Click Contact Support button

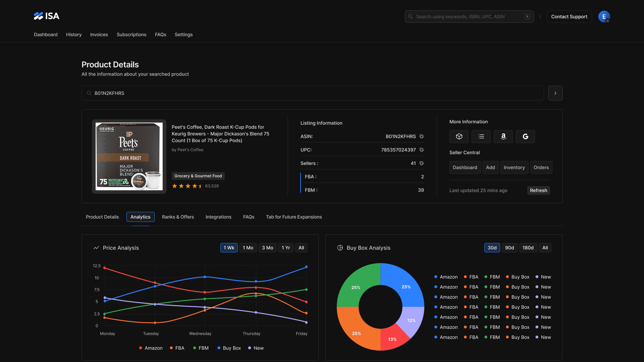tap(569, 16)
